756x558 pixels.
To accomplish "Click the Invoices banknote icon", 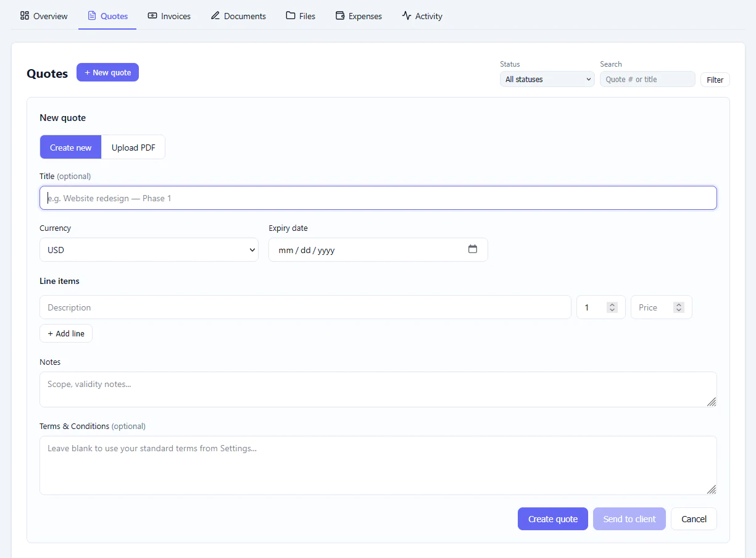I will pos(152,15).
